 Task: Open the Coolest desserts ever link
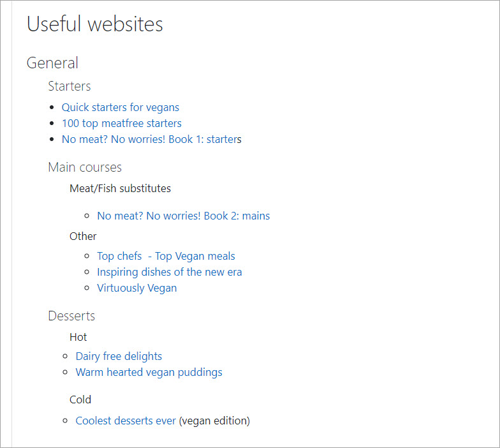point(125,421)
